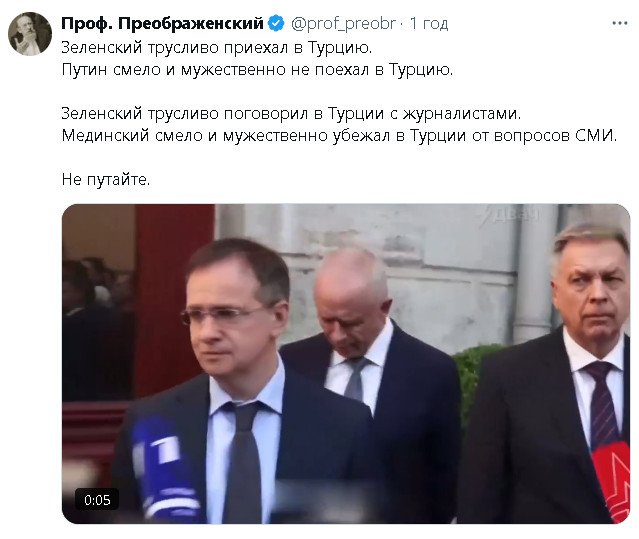
Task: Open the author's round avatar picture
Action: click(x=30, y=34)
